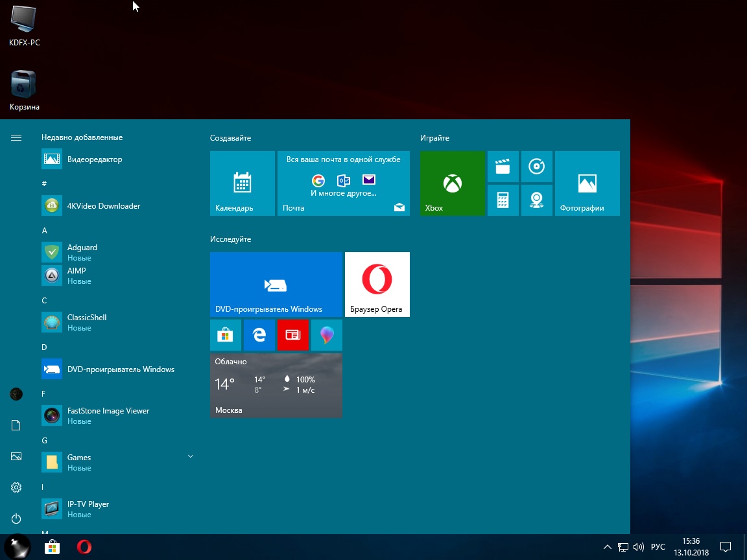747x560 pixels.
Task: Open Paint 3D small tile
Action: (327, 335)
